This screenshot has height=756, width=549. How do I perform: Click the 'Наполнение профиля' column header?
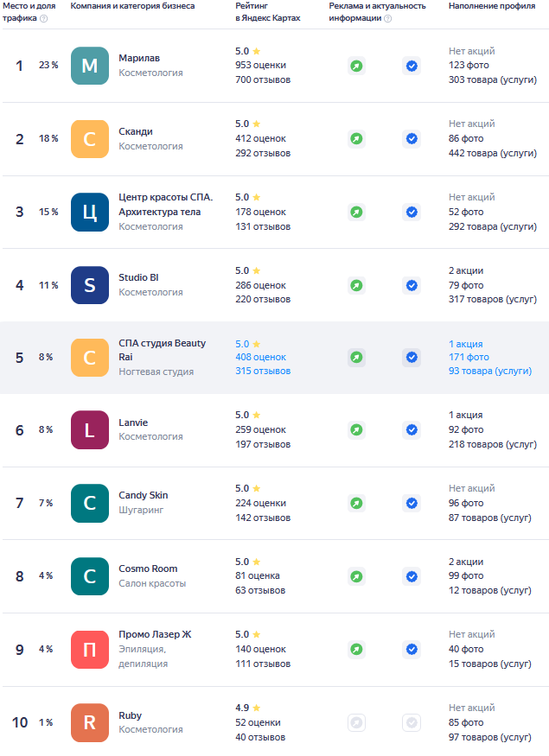point(492,6)
